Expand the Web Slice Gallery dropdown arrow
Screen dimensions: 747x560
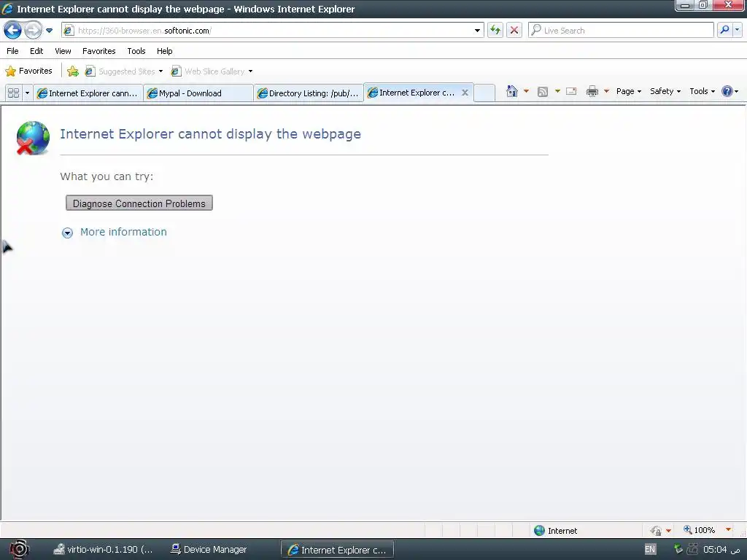pos(251,71)
